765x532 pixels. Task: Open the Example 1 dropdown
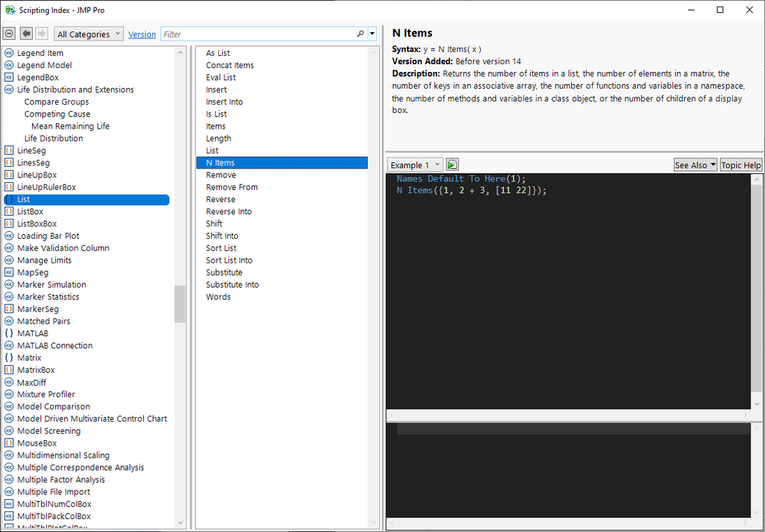click(x=414, y=165)
